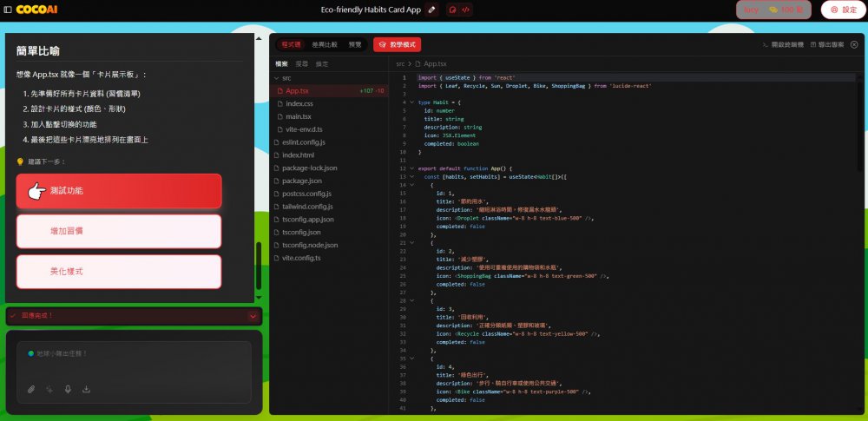Toggle the 教學模式 teaching mode button

pyautogui.click(x=396, y=44)
